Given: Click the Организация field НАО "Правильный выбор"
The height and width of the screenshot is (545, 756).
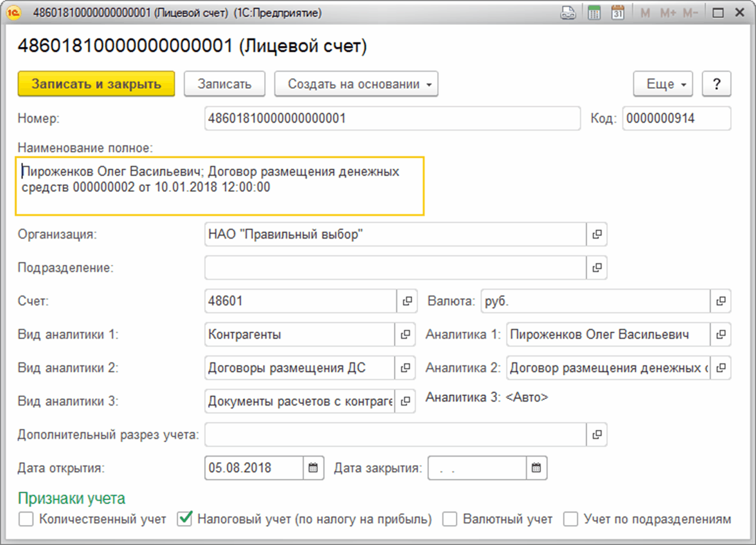Looking at the screenshot, I should point(396,234).
